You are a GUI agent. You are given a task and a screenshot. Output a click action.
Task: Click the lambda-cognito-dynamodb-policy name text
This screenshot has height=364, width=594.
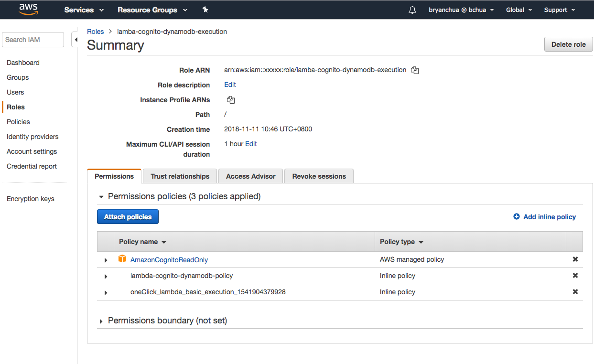point(182,276)
